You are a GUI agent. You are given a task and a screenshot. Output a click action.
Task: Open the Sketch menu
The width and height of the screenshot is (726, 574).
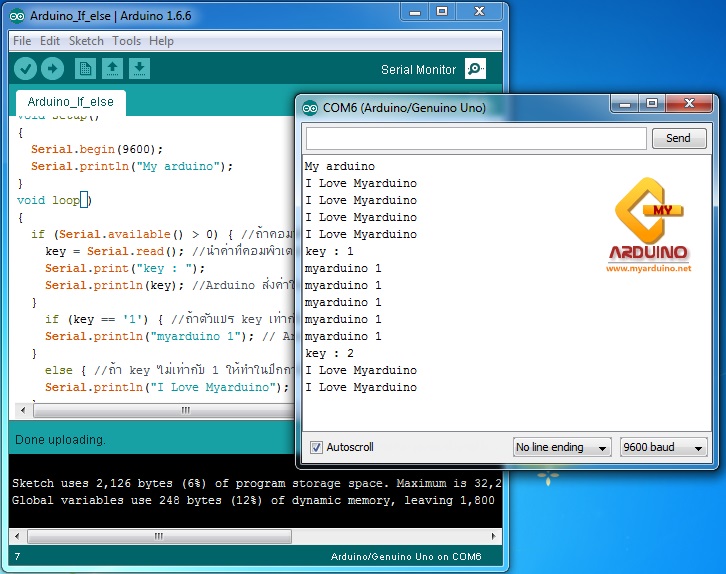86,41
